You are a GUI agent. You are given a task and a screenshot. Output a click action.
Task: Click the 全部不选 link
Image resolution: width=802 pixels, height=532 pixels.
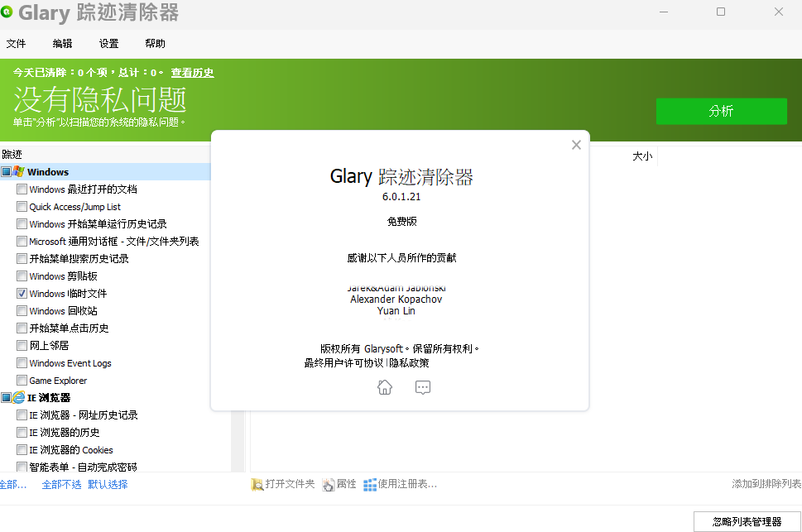click(x=61, y=485)
